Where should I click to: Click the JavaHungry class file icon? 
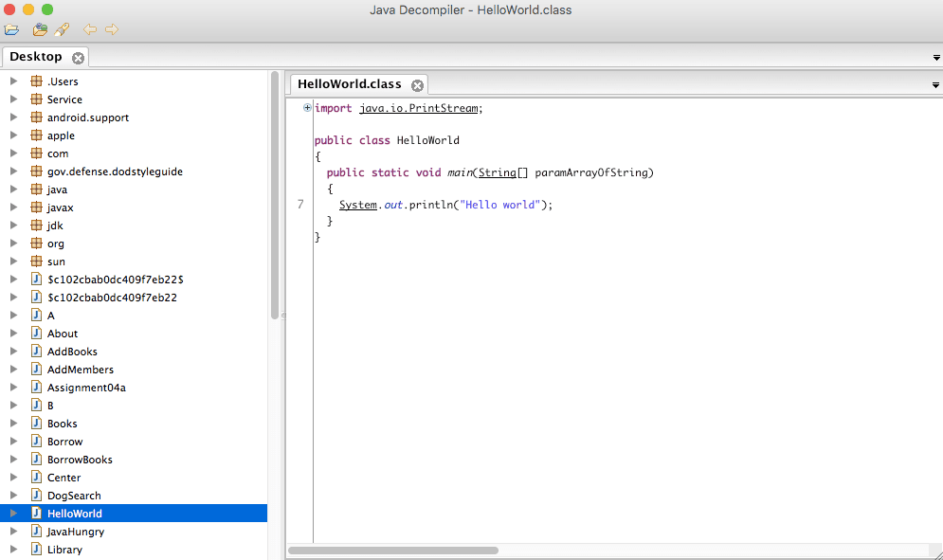coord(37,532)
